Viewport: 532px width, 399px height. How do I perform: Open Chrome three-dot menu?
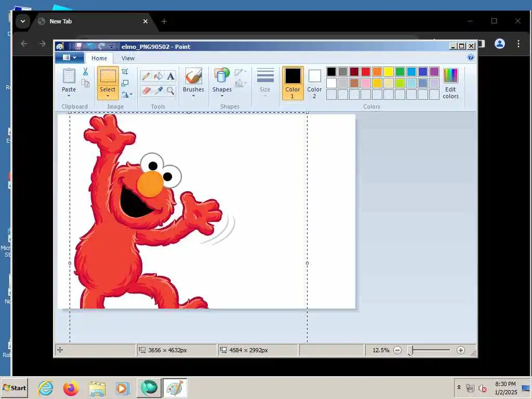[518, 44]
